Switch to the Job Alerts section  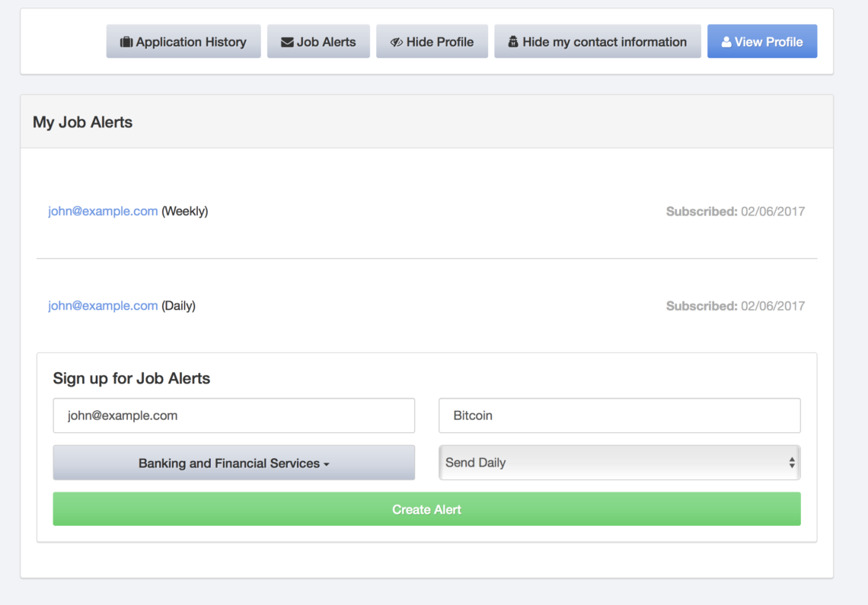tap(318, 41)
